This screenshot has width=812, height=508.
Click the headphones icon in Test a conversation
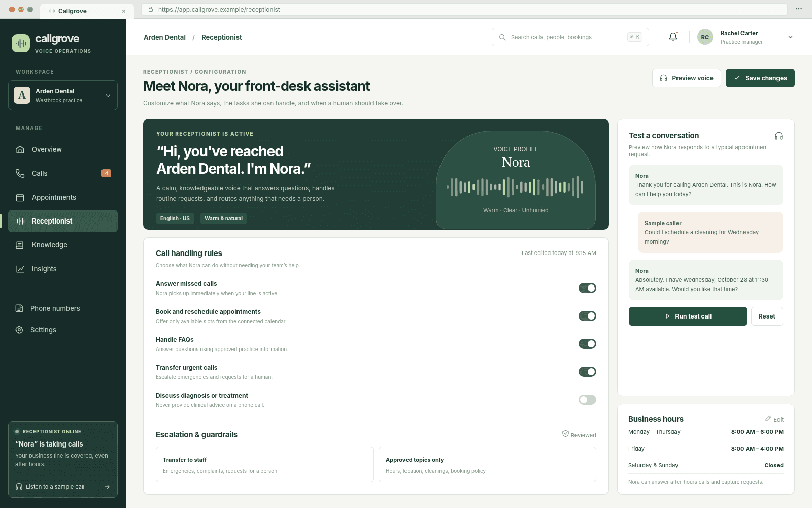(x=779, y=136)
